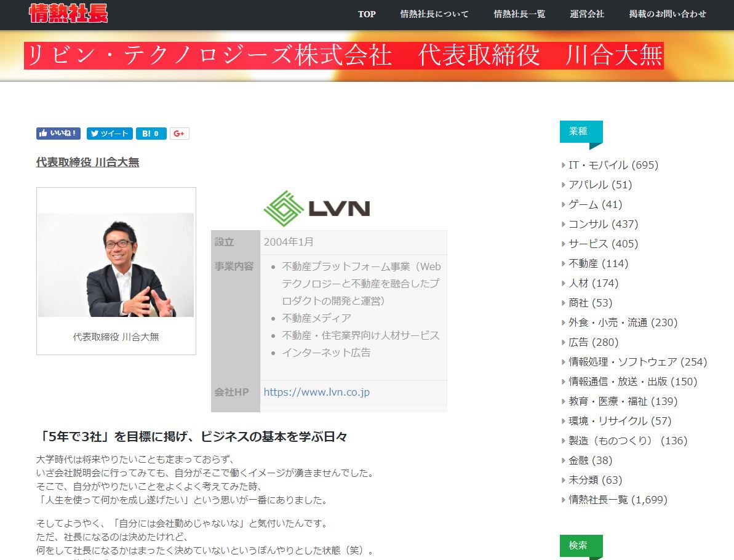Open 製造（ものつくり） (136) category
This screenshot has width=734, height=560.
click(x=628, y=440)
